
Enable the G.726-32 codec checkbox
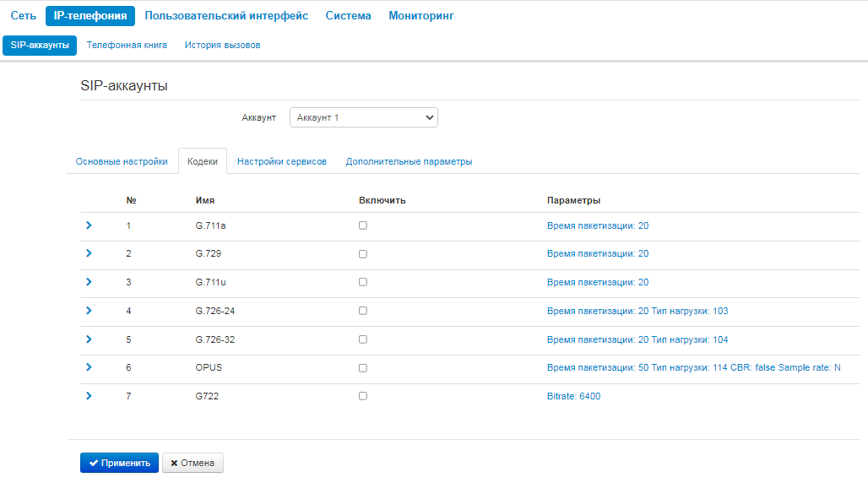[362, 339]
